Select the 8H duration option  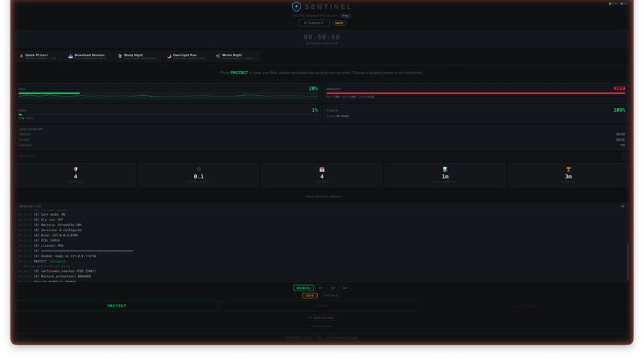coord(345,287)
